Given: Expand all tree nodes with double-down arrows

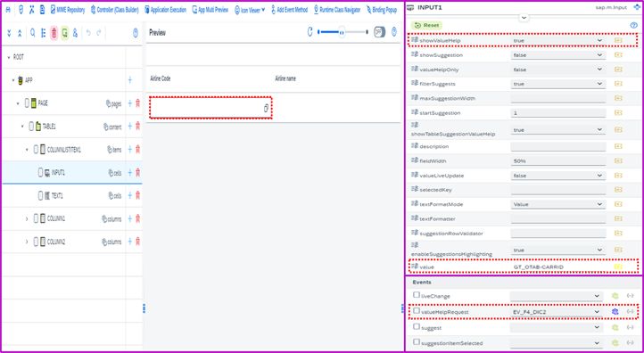Looking at the screenshot, I should coord(9,33).
